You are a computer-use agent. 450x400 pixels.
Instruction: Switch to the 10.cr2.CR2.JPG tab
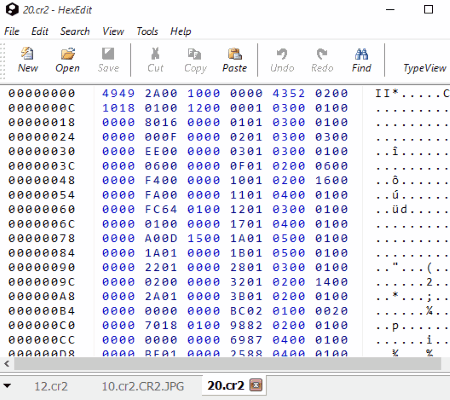click(x=143, y=386)
